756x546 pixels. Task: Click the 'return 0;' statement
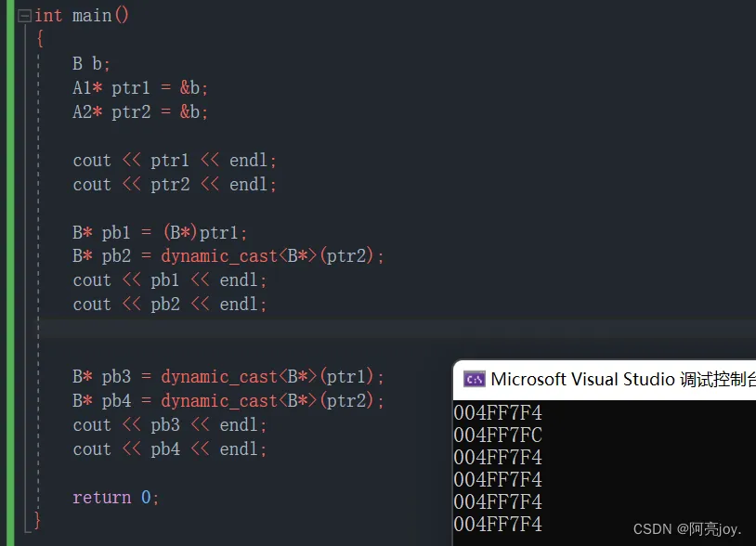point(116,498)
